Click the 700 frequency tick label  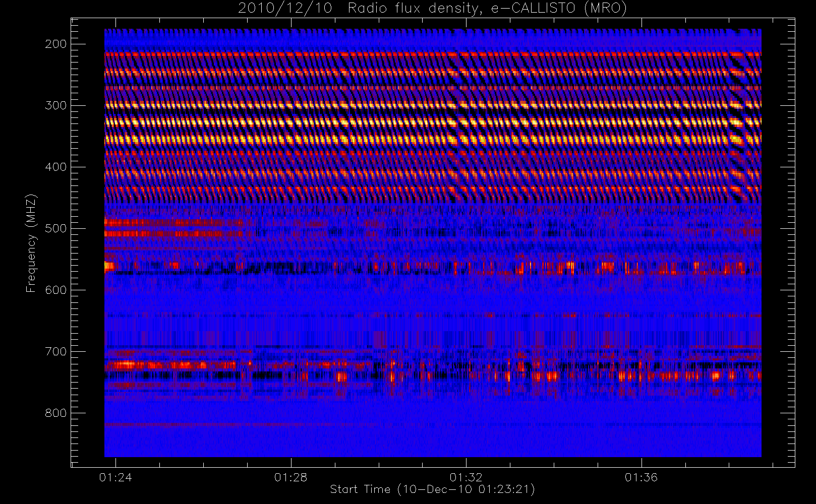[56, 351]
